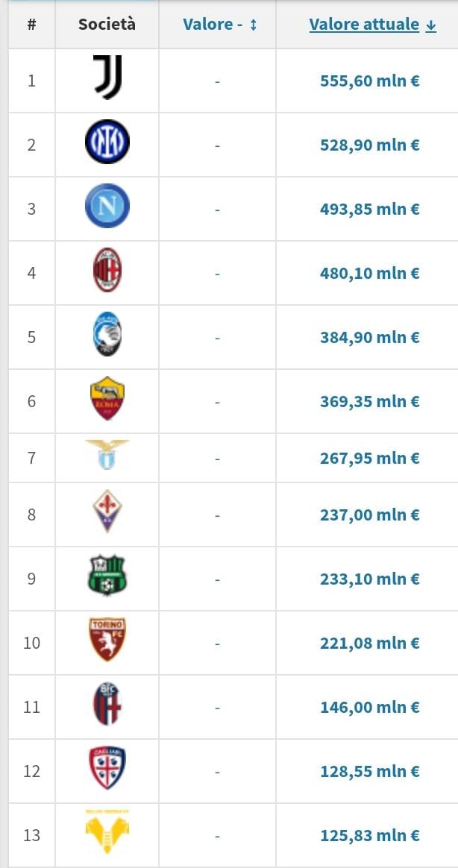This screenshot has height=868, width=458.
Task: Open the Hellas Verona logo
Action: (107, 833)
